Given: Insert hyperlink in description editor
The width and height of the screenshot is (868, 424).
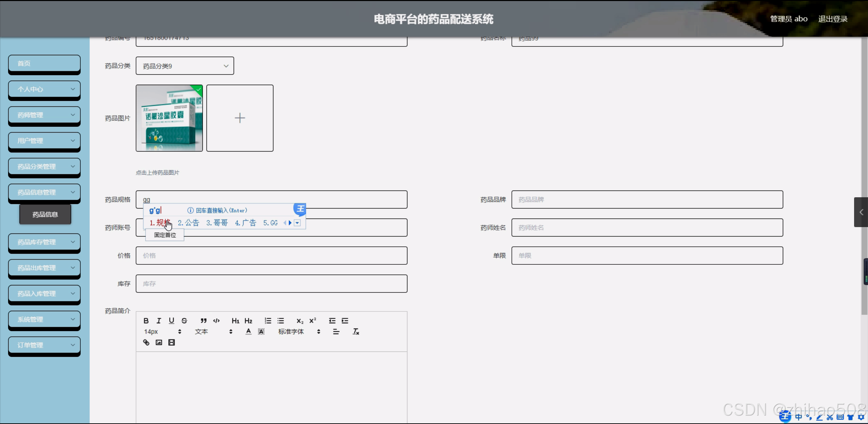Looking at the screenshot, I should 146,342.
